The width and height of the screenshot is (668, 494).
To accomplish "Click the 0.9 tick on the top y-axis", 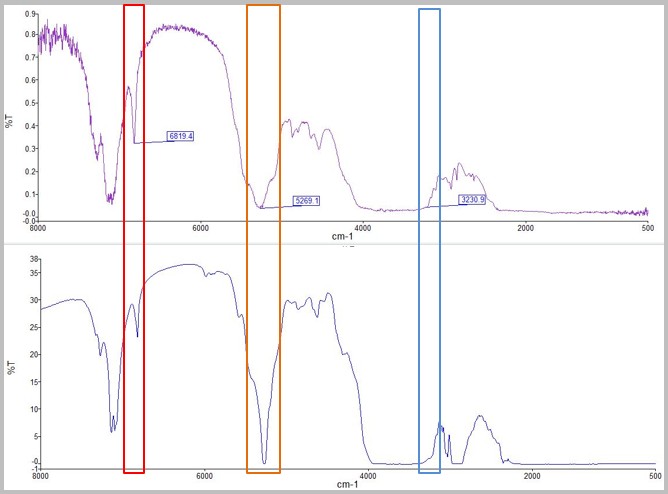I will point(29,14).
